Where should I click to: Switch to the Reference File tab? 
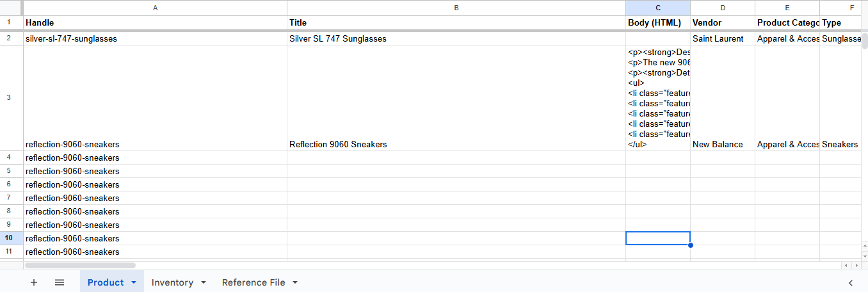(253, 282)
